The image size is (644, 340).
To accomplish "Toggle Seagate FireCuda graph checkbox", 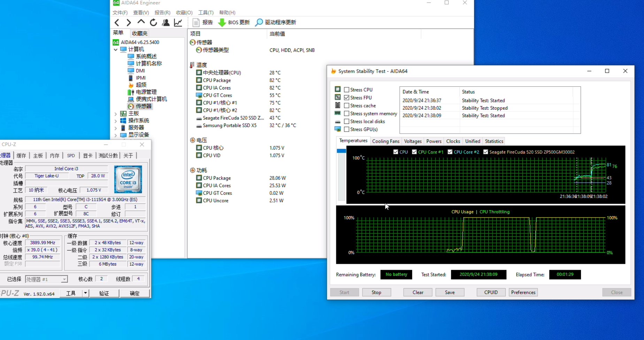I will [x=485, y=152].
